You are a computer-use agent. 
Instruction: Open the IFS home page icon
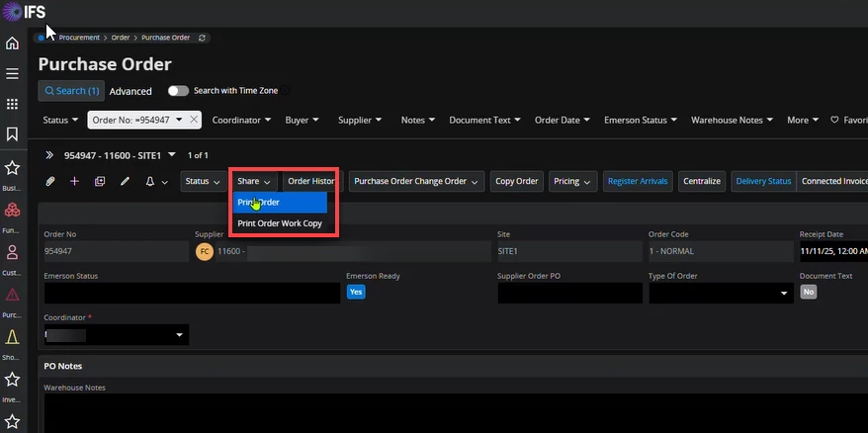coord(12,43)
